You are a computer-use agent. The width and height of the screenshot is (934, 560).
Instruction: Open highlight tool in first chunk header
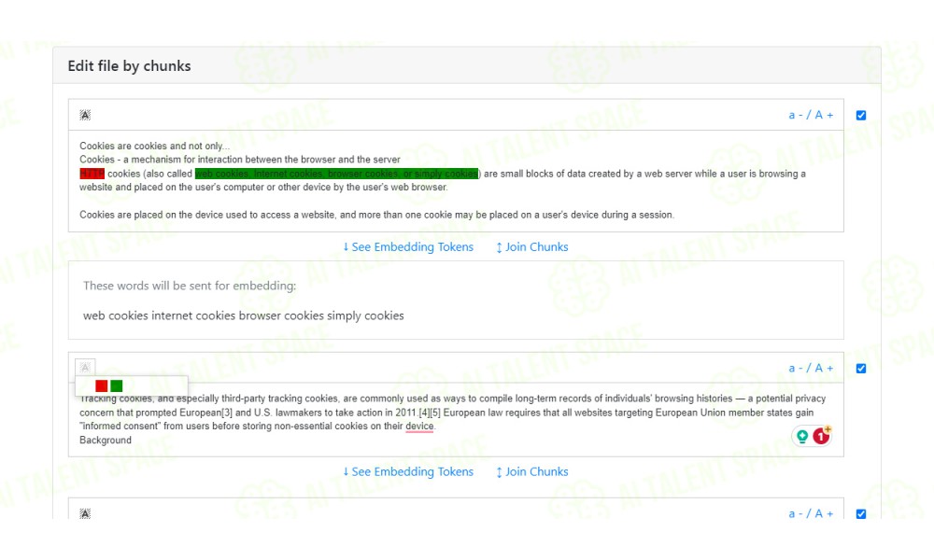point(85,115)
